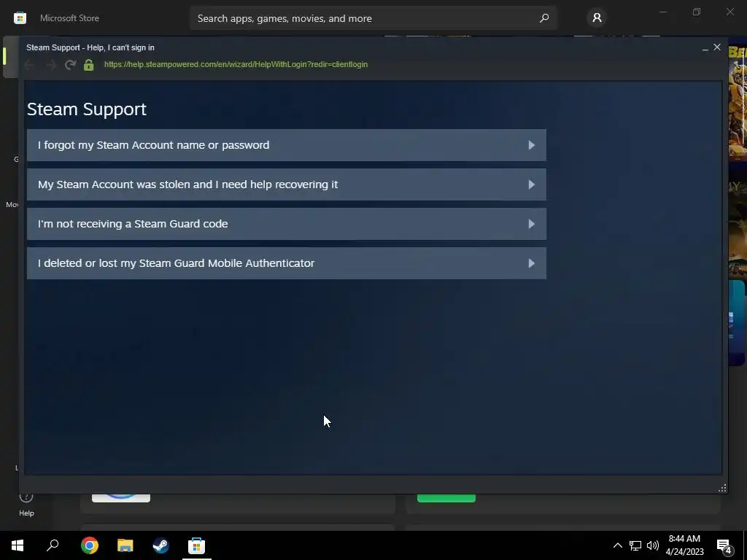The image size is (747, 560).
Task: Open Windows taskbar search
Action: (x=53, y=545)
